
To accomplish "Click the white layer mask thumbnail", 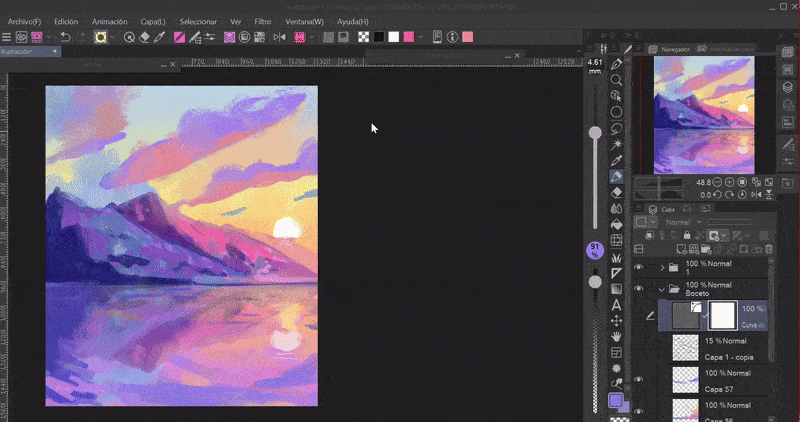I will click(x=722, y=315).
